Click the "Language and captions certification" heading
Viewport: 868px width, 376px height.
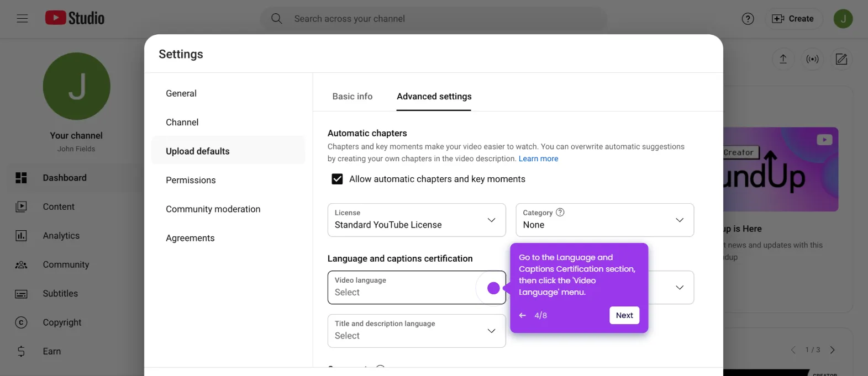[x=400, y=258]
